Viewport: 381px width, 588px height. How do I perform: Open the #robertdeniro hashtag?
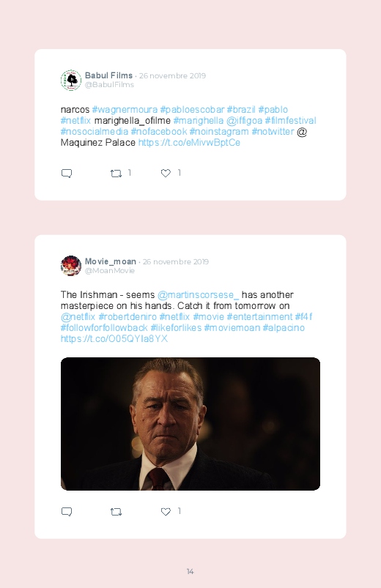[x=127, y=317]
